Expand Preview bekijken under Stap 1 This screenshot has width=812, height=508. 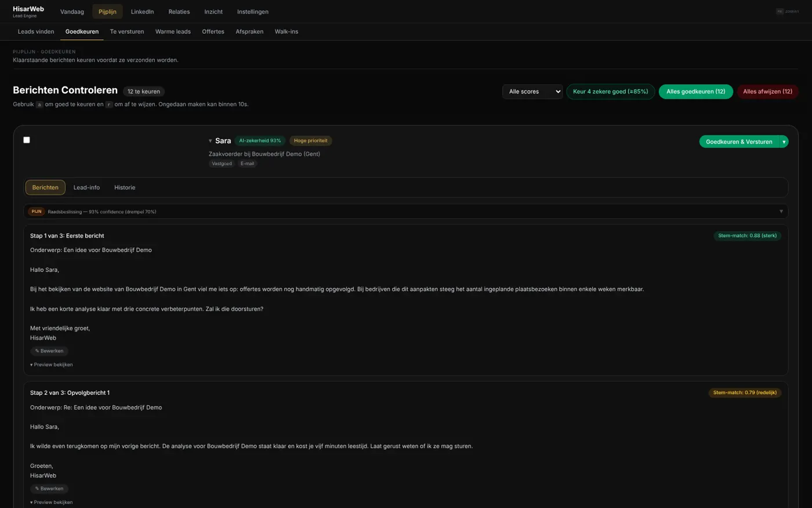(52, 365)
